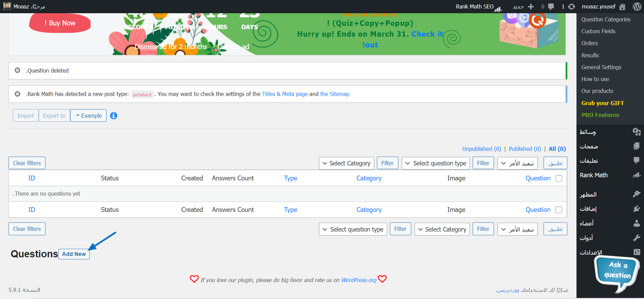
Task: Click the Add New question button
Action: pyautogui.click(x=74, y=254)
